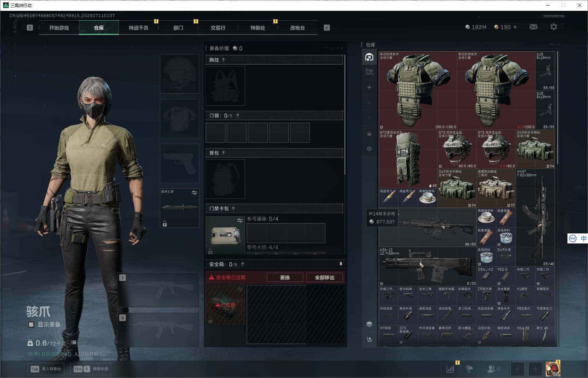The image size is (588, 378).
Task: Click the warehouse sidebar lock icon
Action: 369,133
